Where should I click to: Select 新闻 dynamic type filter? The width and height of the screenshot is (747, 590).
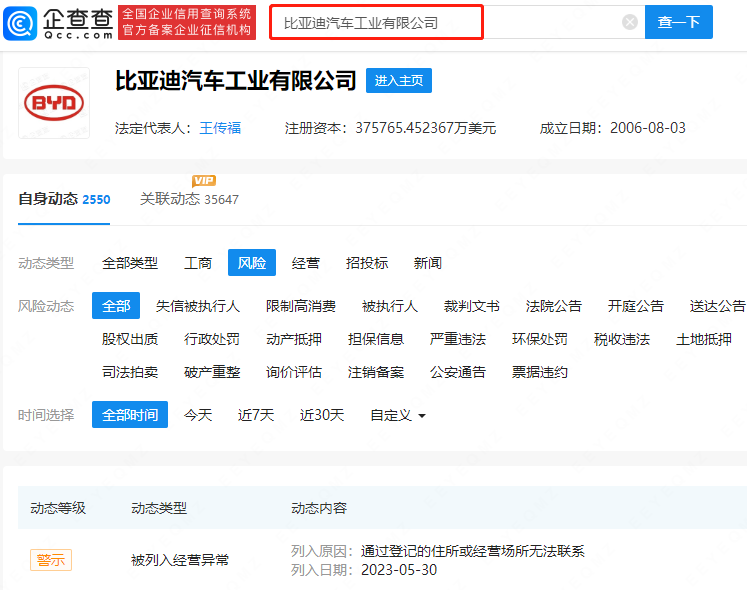(x=427, y=263)
